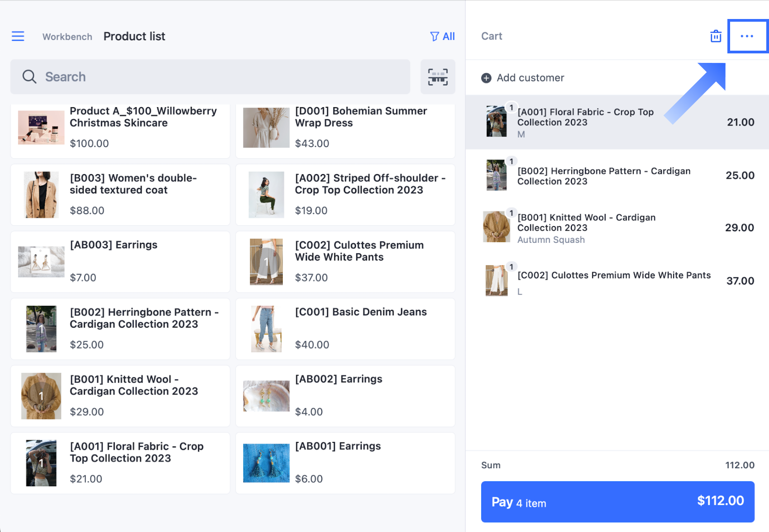Image resolution: width=769 pixels, height=532 pixels.
Task: Add AB001 Earrings for $6.00
Action: point(345,463)
